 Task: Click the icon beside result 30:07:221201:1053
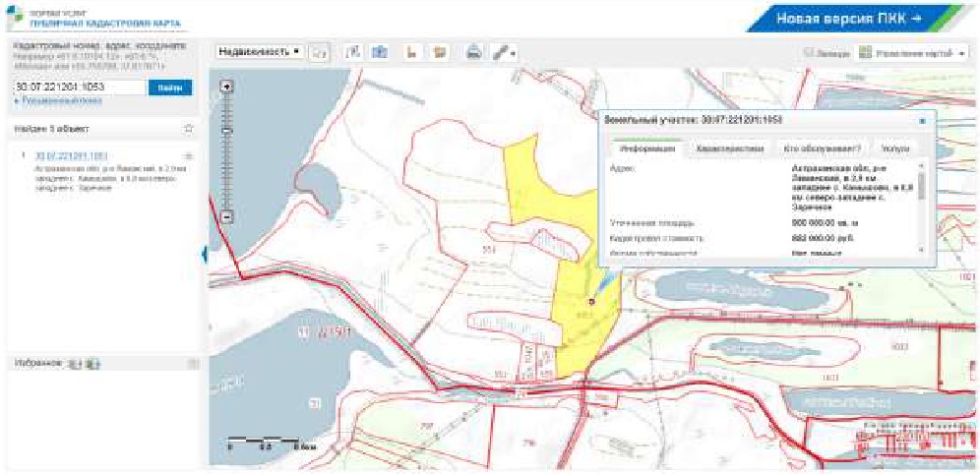[189, 156]
